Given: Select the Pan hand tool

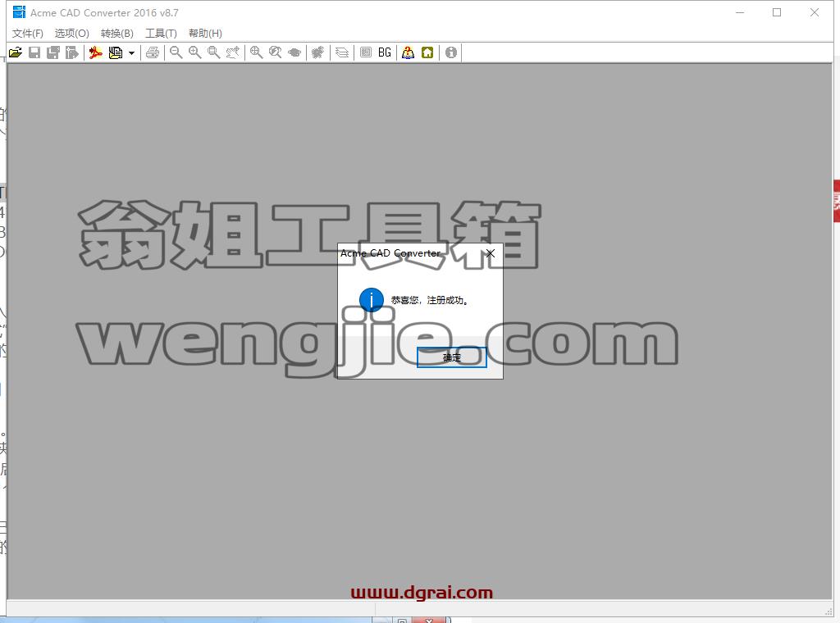Looking at the screenshot, I should (232, 52).
